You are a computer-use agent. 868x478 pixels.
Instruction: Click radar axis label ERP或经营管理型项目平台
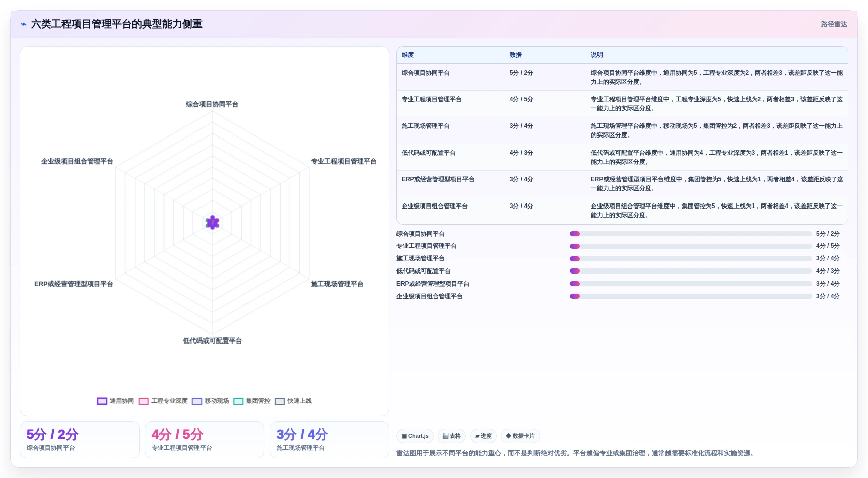74,284
